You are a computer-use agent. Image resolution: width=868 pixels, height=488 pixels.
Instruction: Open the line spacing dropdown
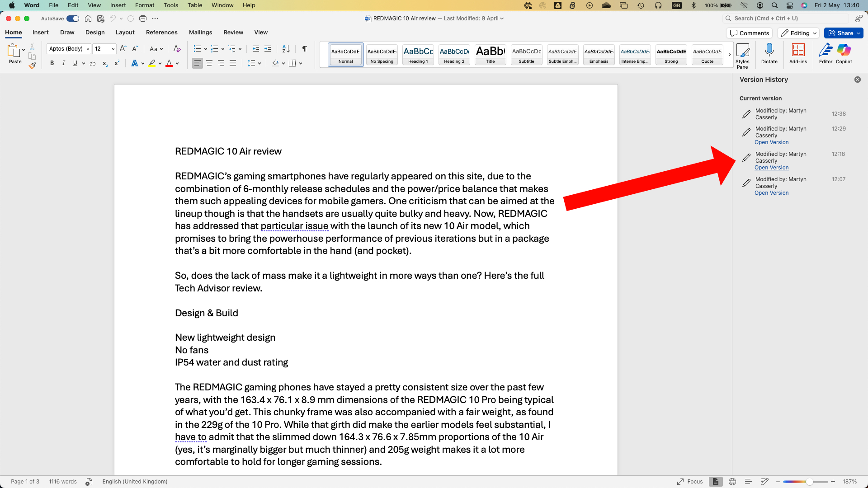pos(259,63)
